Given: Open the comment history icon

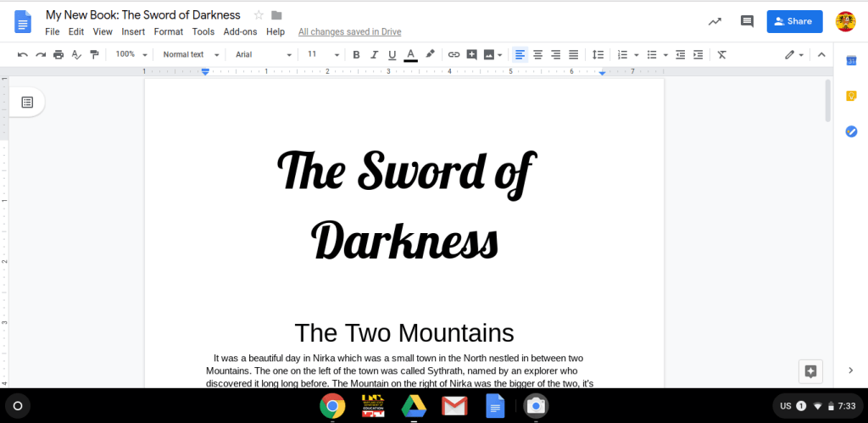Looking at the screenshot, I should 747,21.
